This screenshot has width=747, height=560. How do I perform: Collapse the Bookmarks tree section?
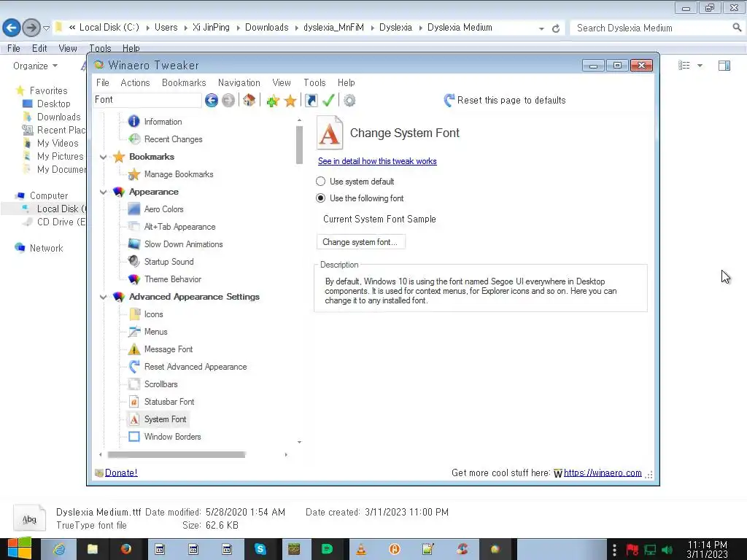coord(103,157)
